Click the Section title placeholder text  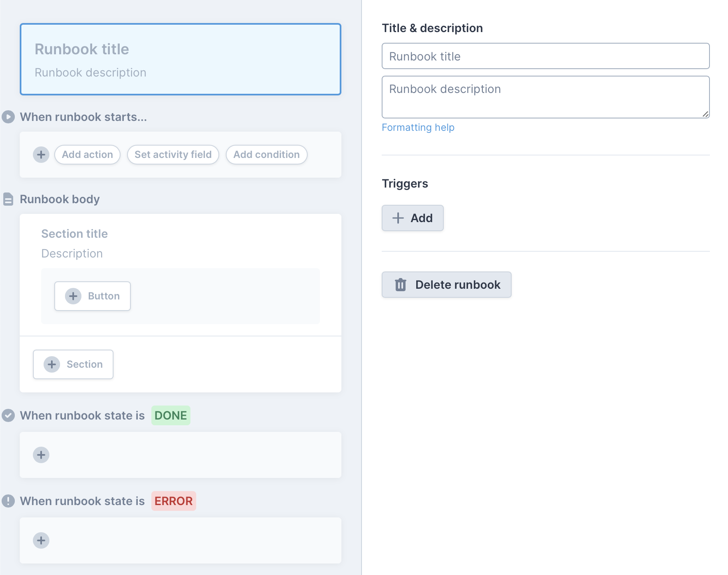coord(74,234)
